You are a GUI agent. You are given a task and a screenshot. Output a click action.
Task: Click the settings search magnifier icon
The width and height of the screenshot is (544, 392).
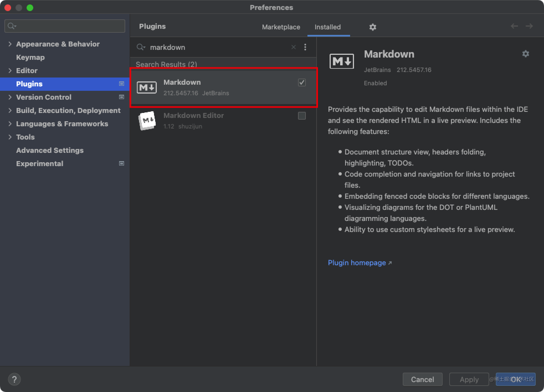[12, 26]
